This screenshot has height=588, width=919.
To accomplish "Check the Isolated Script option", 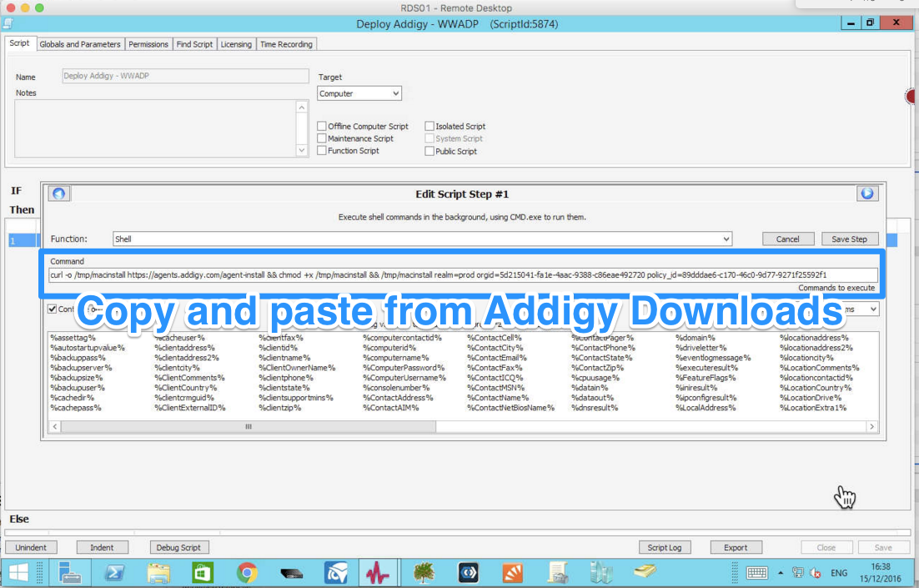I will [430, 126].
